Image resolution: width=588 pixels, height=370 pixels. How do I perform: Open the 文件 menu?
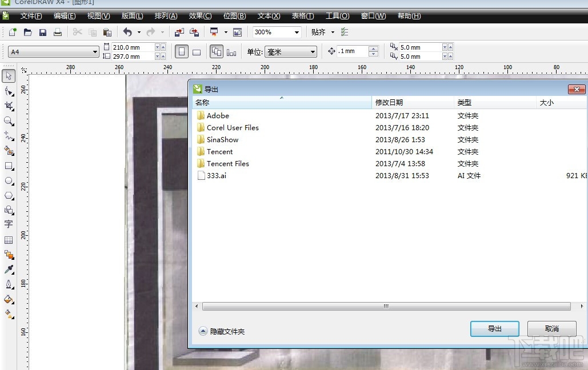pos(31,16)
